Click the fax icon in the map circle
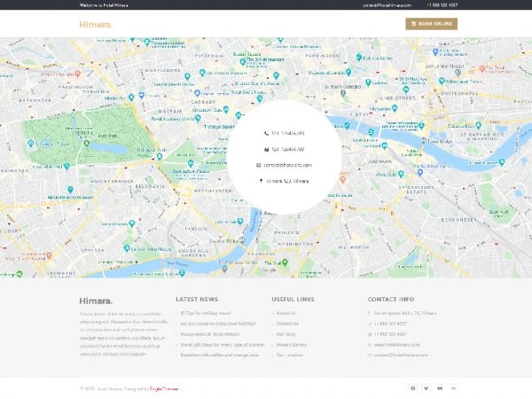 266,149
